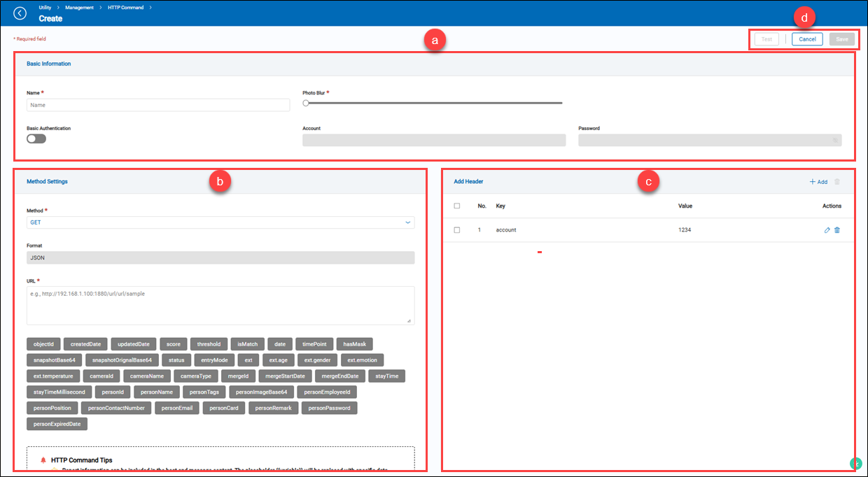The width and height of the screenshot is (868, 477).
Task: Click the snapshotBase64 variable tag
Action: pos(55,360)
